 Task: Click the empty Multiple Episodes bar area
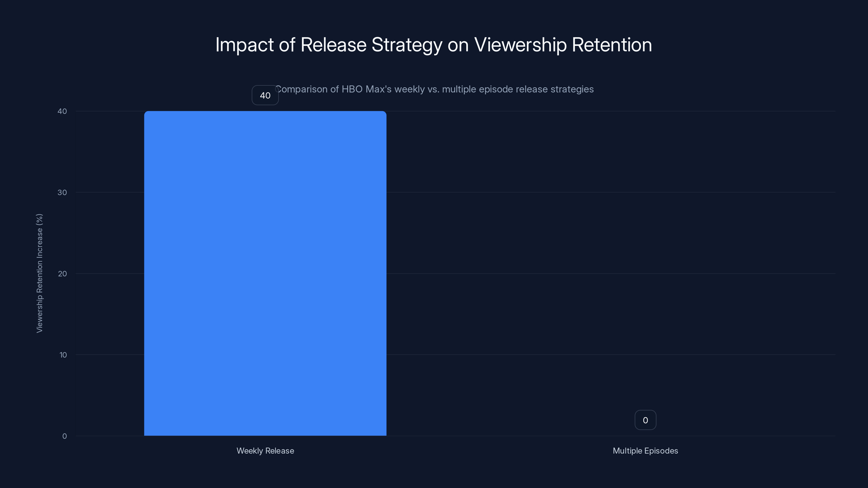tap(645, 370)
